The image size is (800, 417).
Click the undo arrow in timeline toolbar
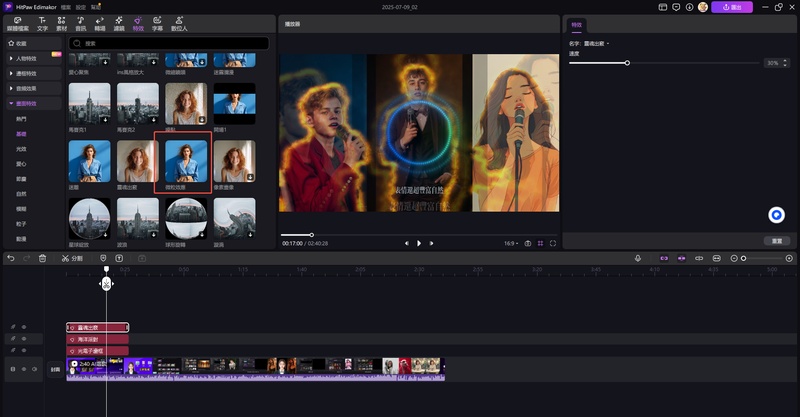pos(11,258)
